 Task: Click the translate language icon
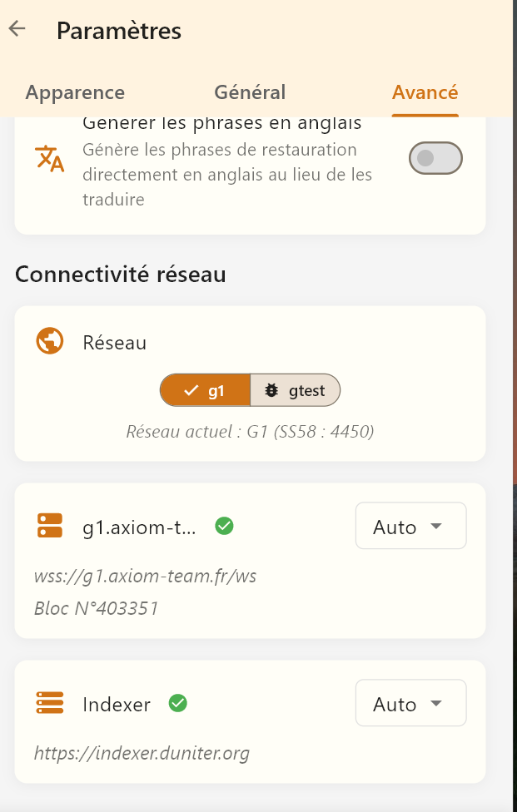pos(49,158)
